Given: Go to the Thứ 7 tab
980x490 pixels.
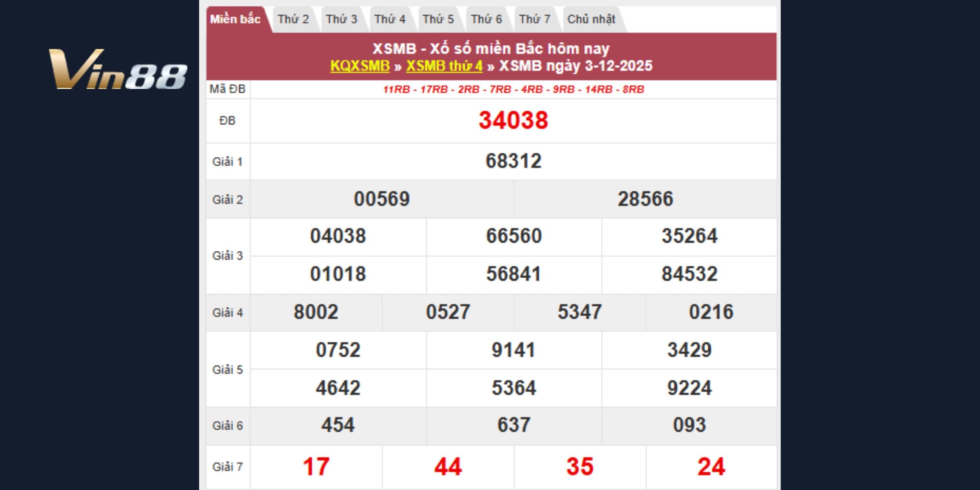Looking at the screenshot, I should tap(534, 19).
